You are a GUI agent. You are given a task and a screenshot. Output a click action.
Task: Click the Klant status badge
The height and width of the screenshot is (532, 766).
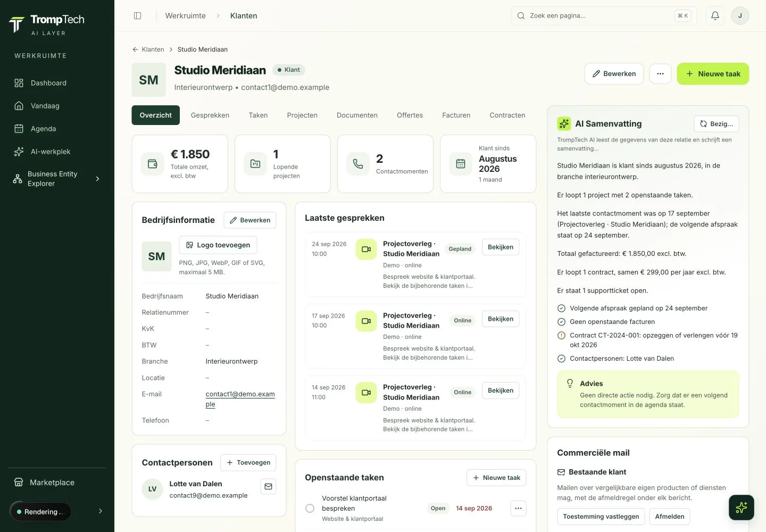(288, 70)
